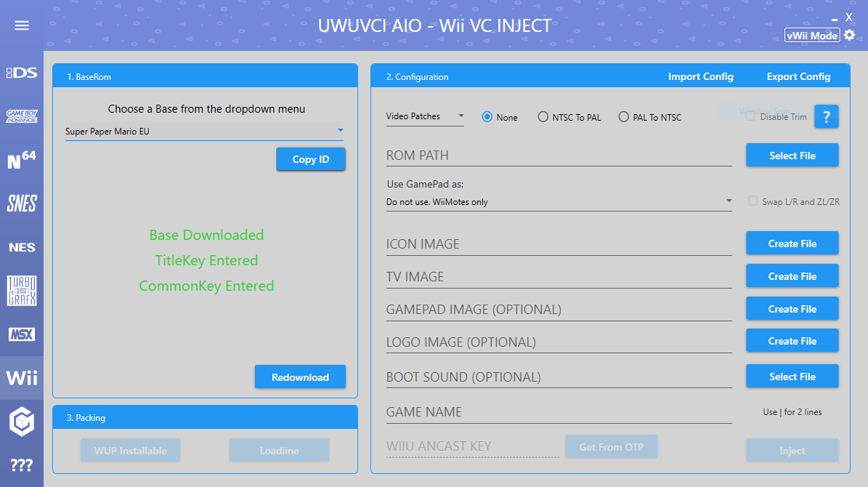
Task: Click Create File for TV IMAGE
Action: (x=792, y=276)
